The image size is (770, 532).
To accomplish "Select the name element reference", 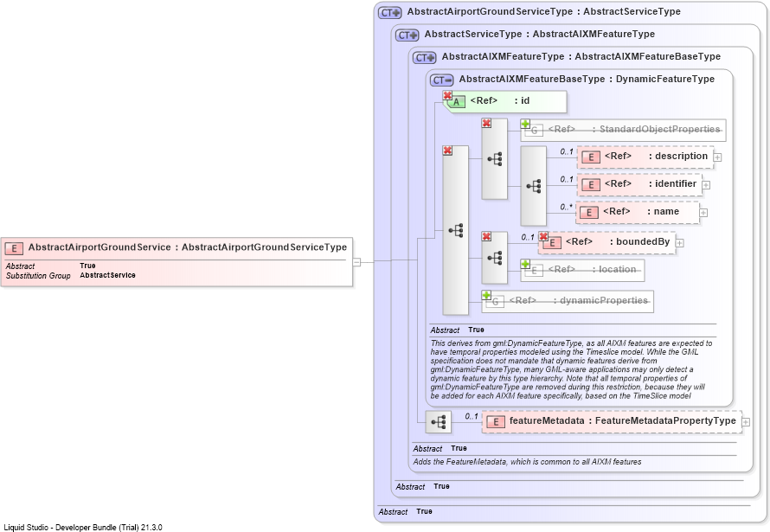I will pos(638,212).
